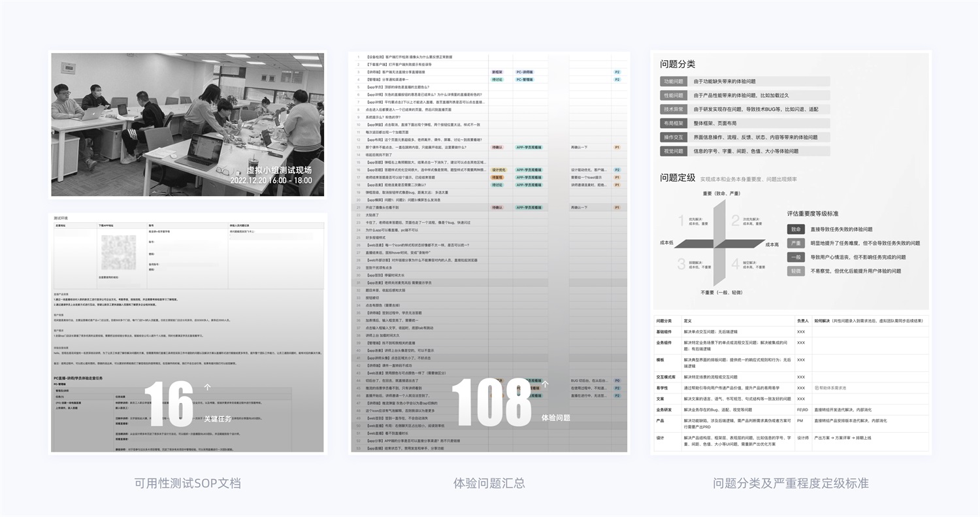Switch to the 体验问题汇总 section
Screen dimensions: 980x517
click(489, 484)
